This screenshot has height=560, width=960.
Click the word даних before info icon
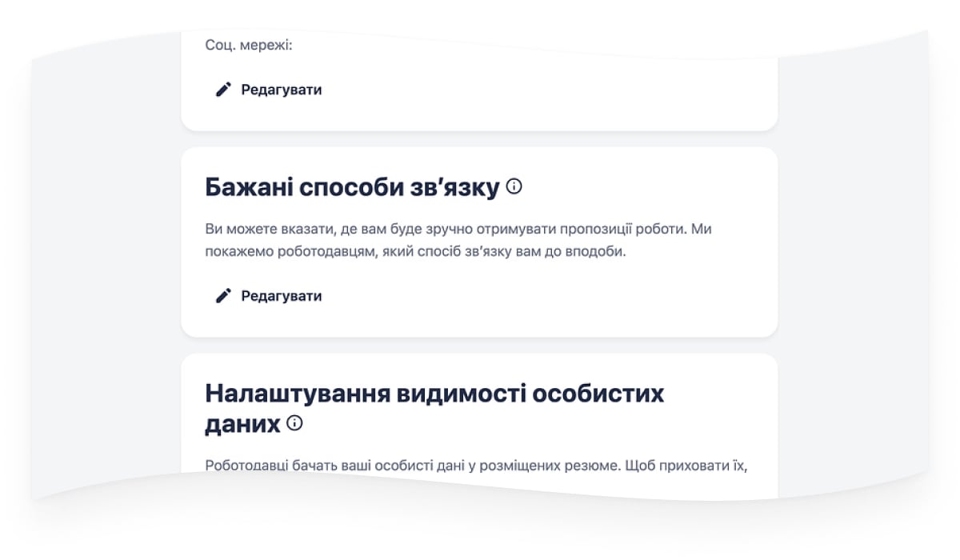pyautogui.click(x=243, y=424)
